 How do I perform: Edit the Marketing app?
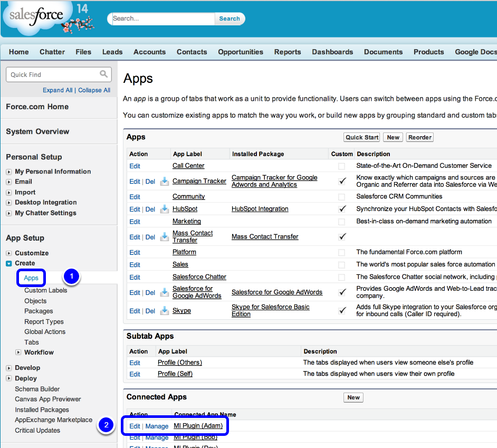[x=135, y=221]
